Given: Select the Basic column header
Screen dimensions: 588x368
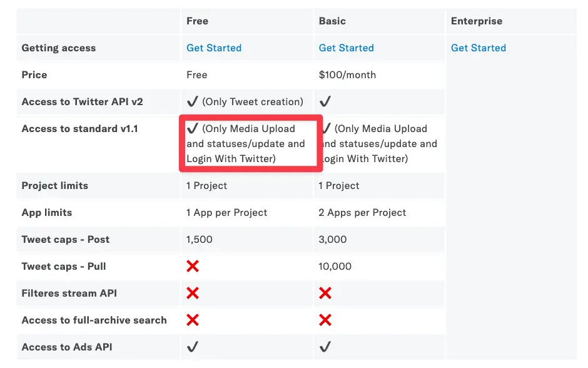Looking at the screenshot, I should [330, 21].
